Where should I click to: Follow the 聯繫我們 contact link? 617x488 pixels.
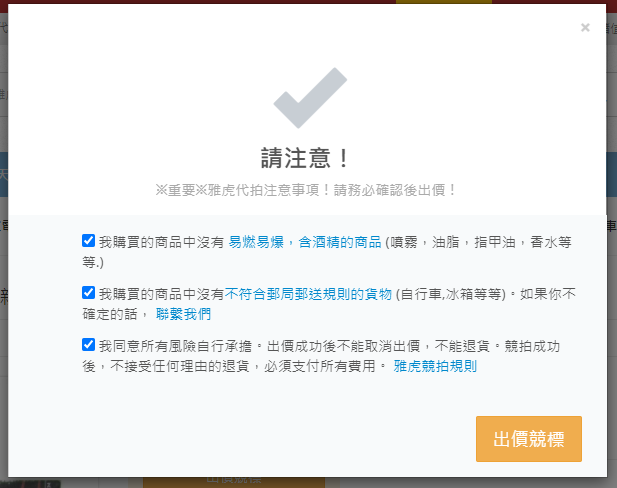(183, 314)
